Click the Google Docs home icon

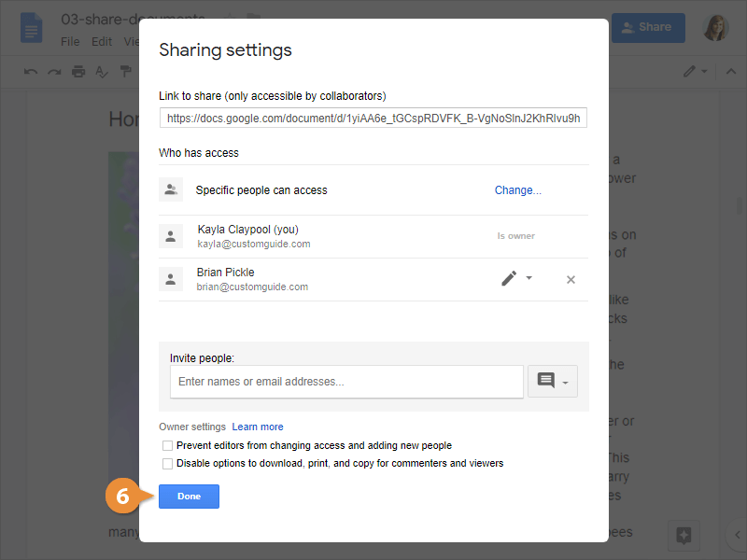(x=32, y=29)
